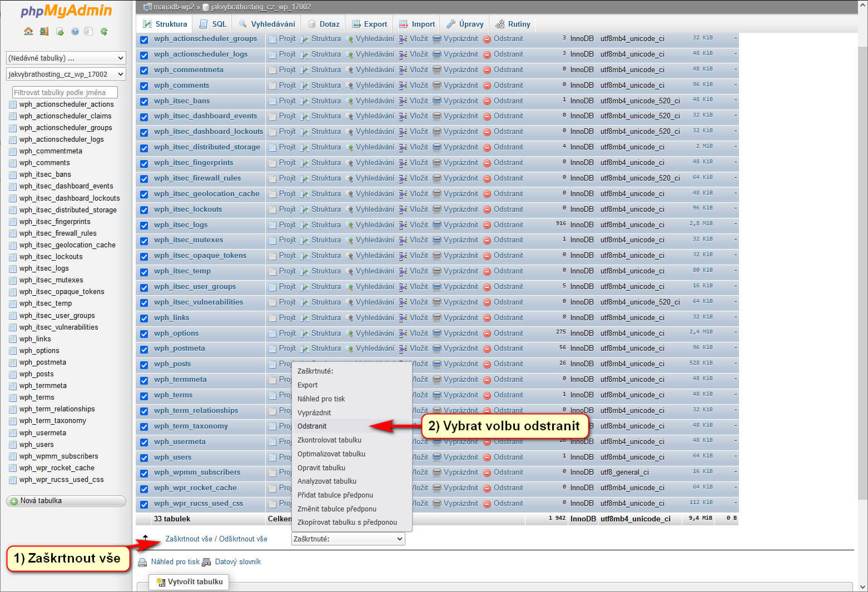The width and height of the screenshot is (868, 592).
Task: Choose Odstranit from the Zaškrtnuté menu
Action: pyautogui.click(x=312, y=426)
